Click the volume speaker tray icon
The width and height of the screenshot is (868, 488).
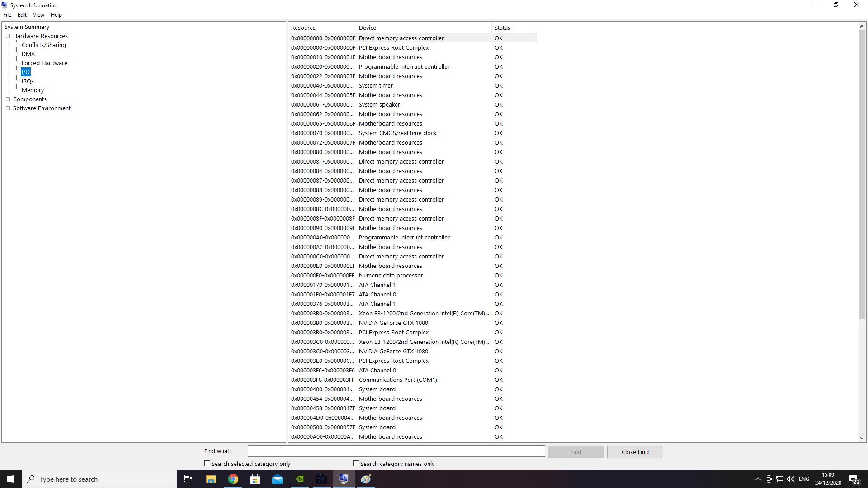click(x=791, y=479)
